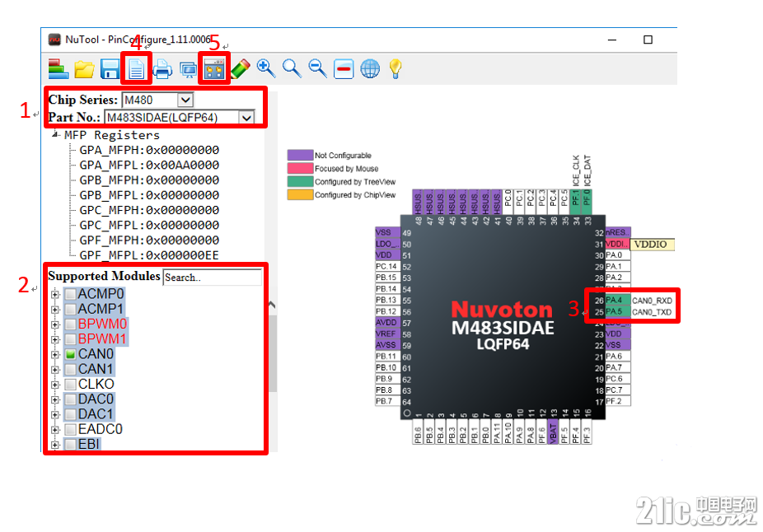763x532 pixels.
Task: Click the red minus bar icon
Action: click(x=344, y=69)
